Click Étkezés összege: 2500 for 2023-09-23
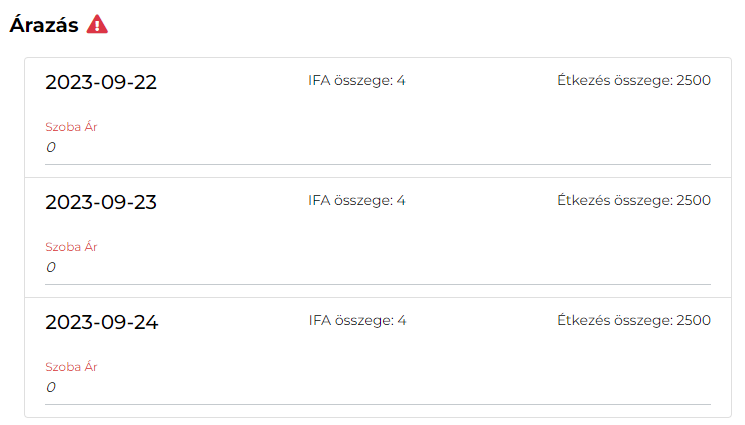The image size is (745, 425). pos(633,201)
